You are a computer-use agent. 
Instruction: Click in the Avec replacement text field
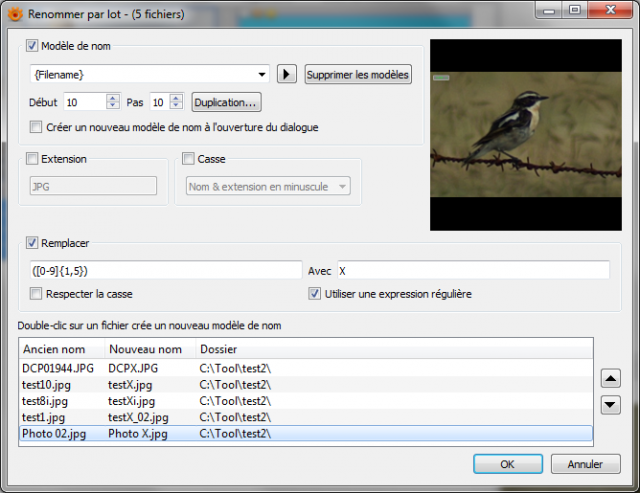[473, 271]
